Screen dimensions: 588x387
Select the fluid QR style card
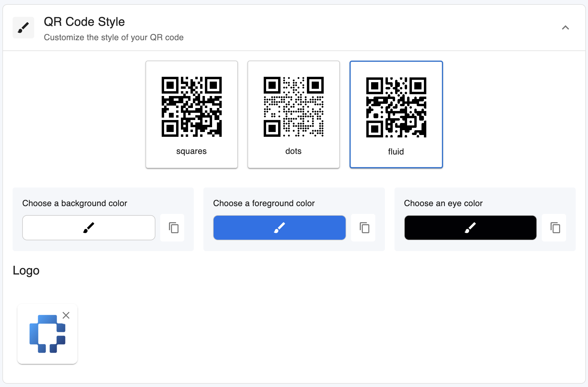pyautogui.click(x=396, y=115)
